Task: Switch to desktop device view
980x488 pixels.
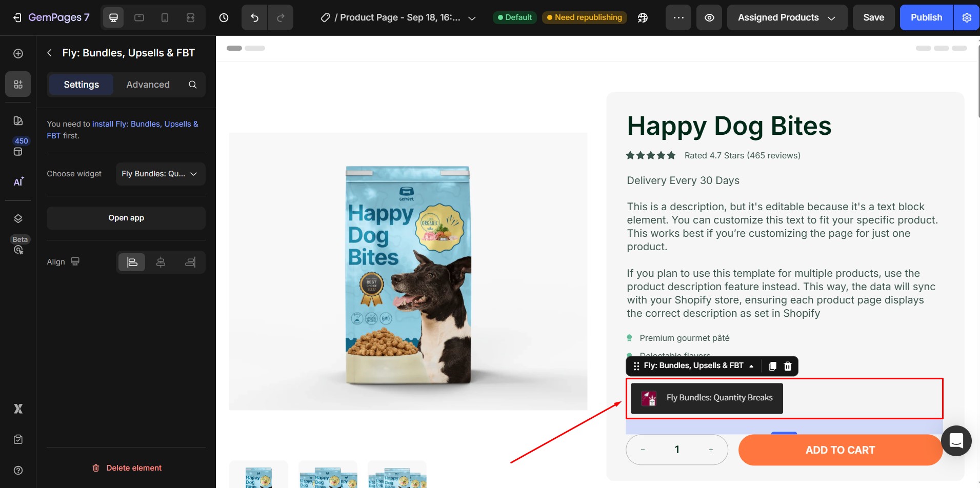Action: point(113,18)
